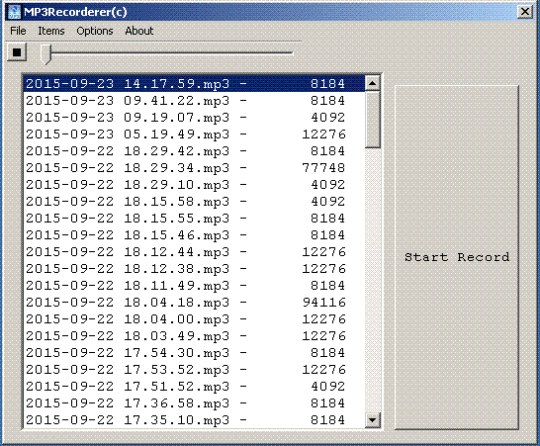Image resolution: width=540 pixels, height=446 pixels.
Task: Select recording 2015-09-22 18.03.49.mp3
Action: [195, 336]
